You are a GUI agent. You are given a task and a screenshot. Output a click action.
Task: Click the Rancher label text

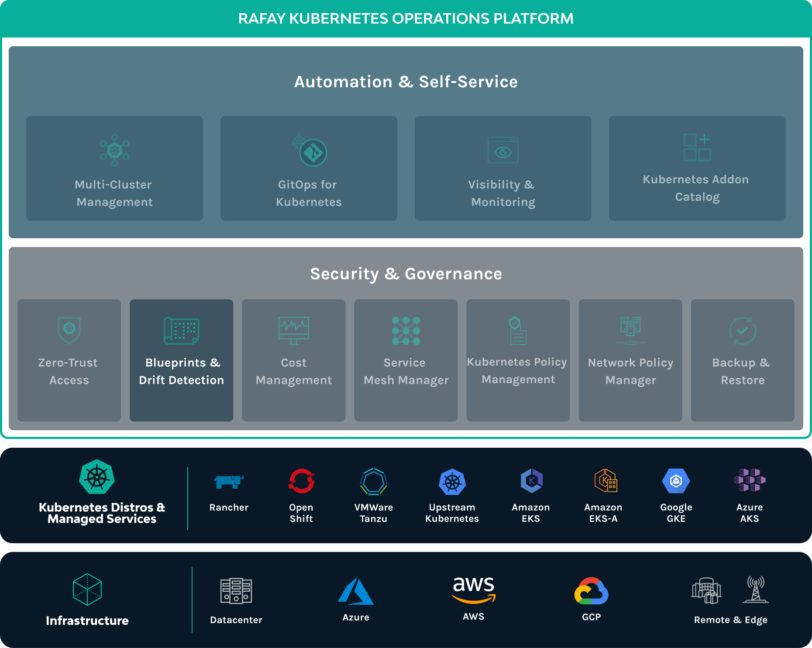click(x=229, y=507)
